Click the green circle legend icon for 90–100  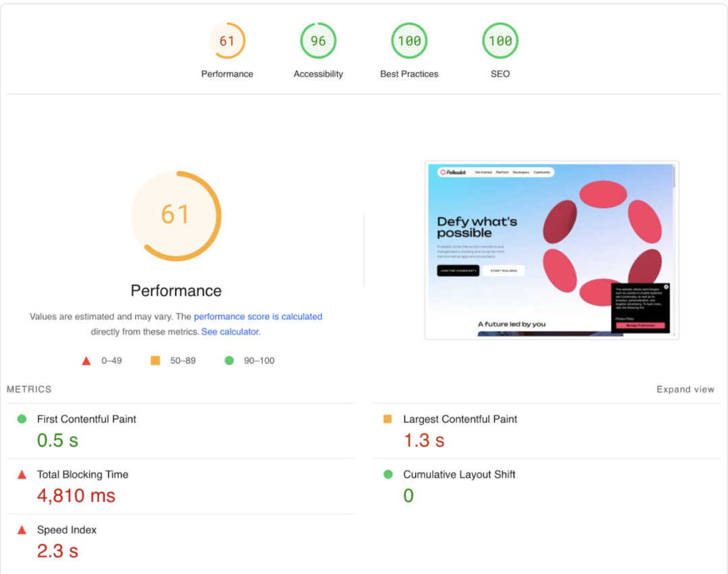(x=229, y=360)
